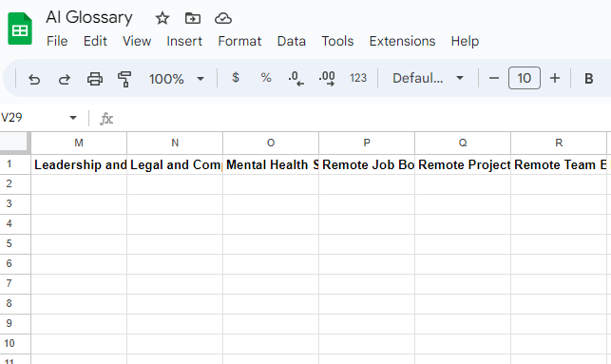611x364 pixels.
Task: Expand the name box dropdown arrow
Action: pos(73,118)
